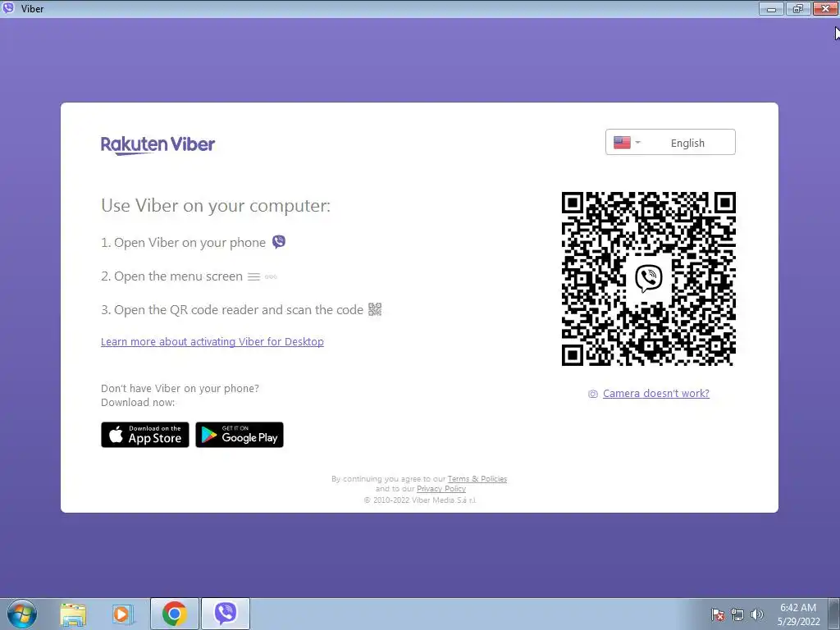Open the Windows Start menu

click(22, 614)
